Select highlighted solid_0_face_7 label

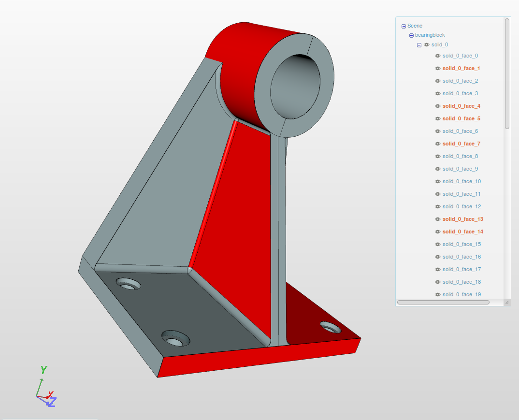[461, 144]
